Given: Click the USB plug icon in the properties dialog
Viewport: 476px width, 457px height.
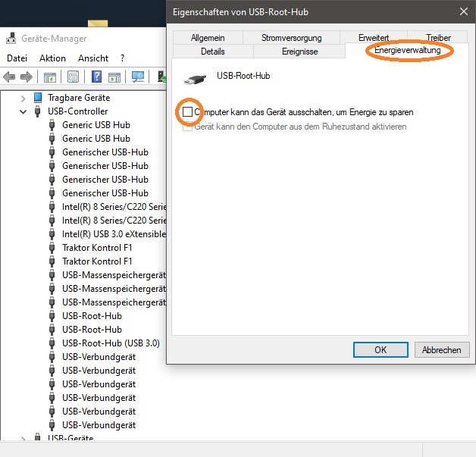Looking at the screenshot, I should click(195, 80).
